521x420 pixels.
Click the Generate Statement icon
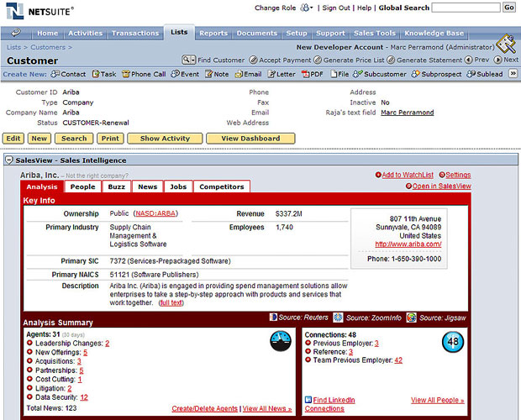pyautogui.click(x=391, y=60)
